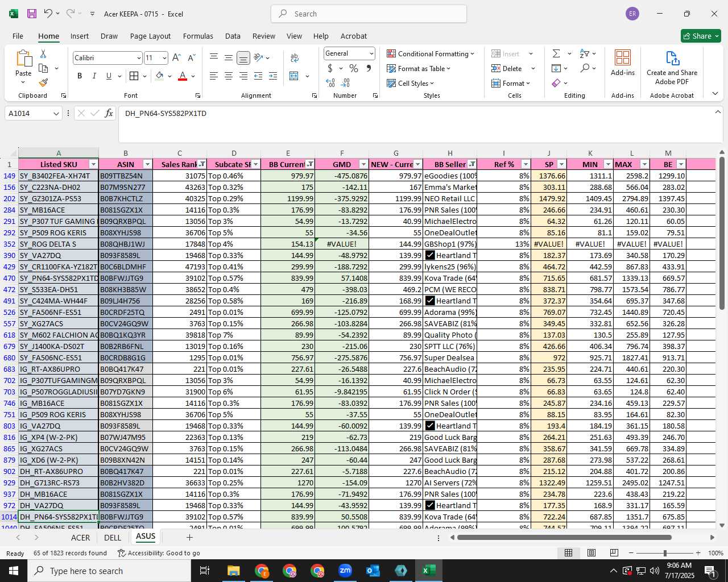Open the Font size dropdown
The width and height of the screenshot is (728, 582).
164,58
